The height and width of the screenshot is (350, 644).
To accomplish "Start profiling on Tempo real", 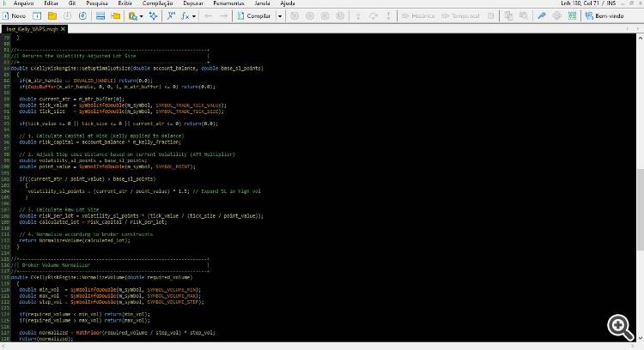I will tap(460, 16).
